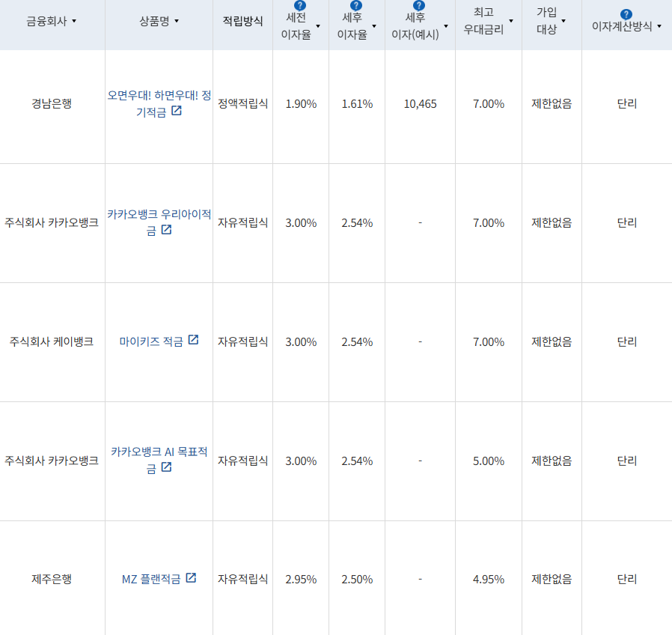Open external link icon for 카카오뱅크 우리아이적금
Viewport: 672px width, 635px height.
tap(166, 230)
